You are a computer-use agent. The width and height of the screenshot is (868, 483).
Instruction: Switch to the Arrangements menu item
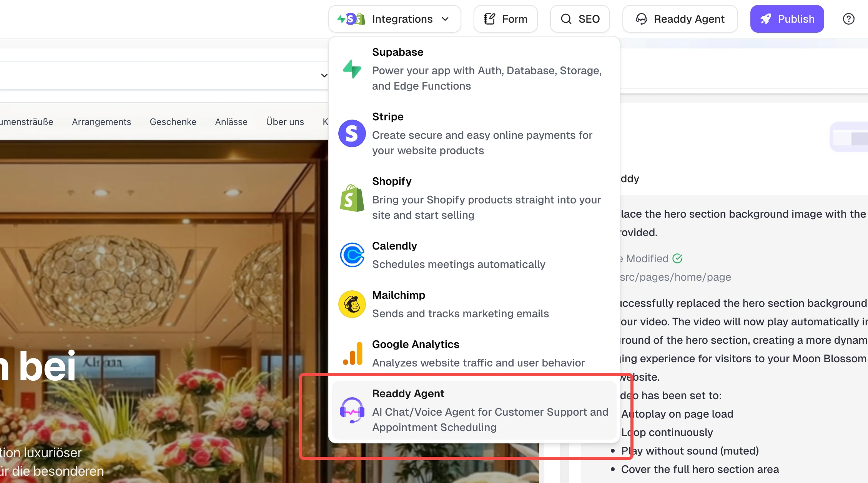click(x=101, y=122)
